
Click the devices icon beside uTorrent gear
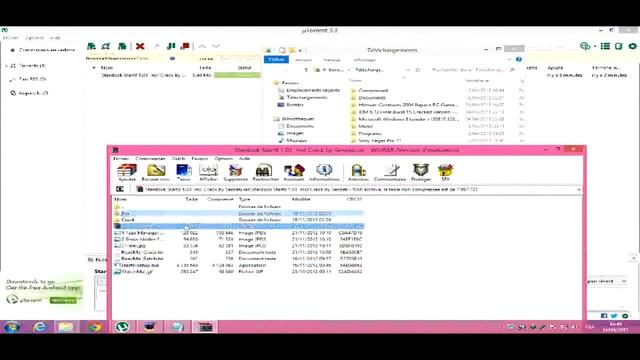619,46
